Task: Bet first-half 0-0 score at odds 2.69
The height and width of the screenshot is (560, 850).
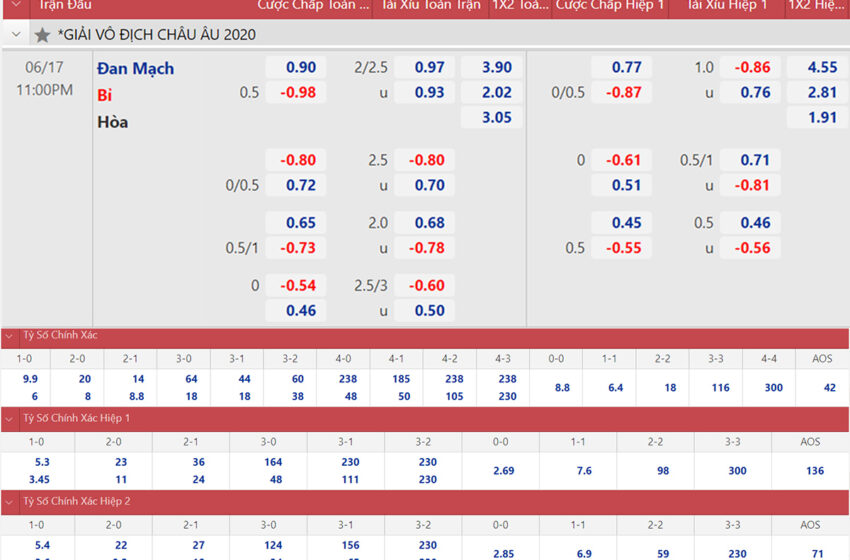Action: coord(505,470)
